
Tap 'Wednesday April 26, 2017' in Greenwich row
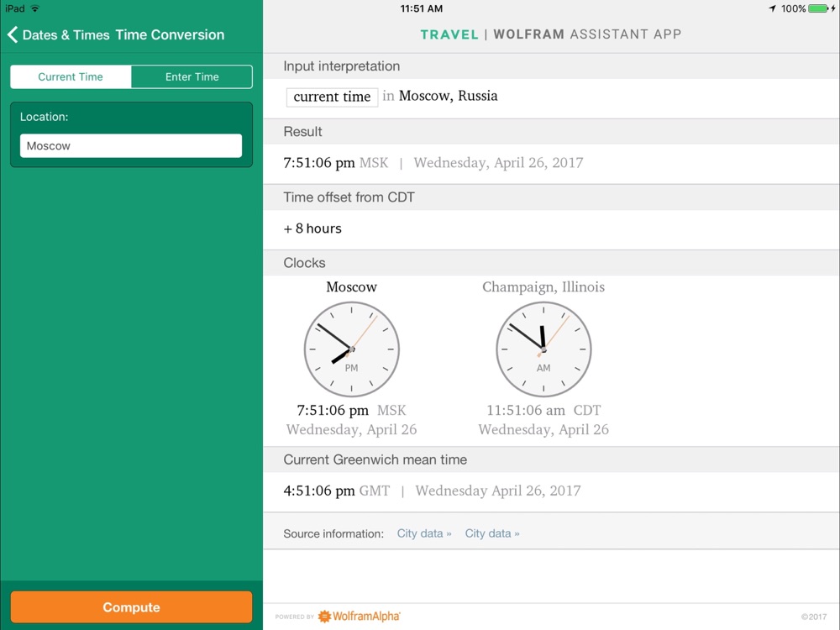[498, 491]
